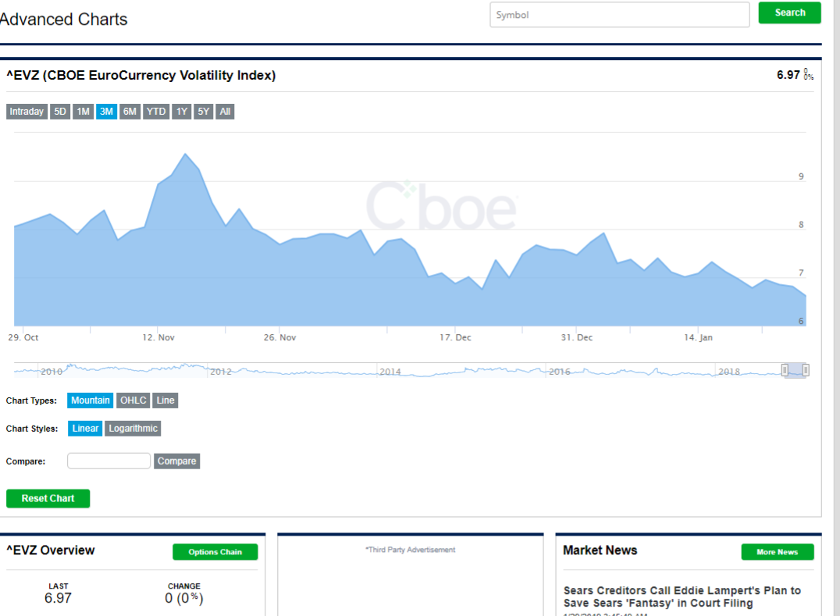Image resolution: width=840 pixels, height=616 pixels.
Task: Click the 2016 label in the navigator timeline
Action: [559, 371]
